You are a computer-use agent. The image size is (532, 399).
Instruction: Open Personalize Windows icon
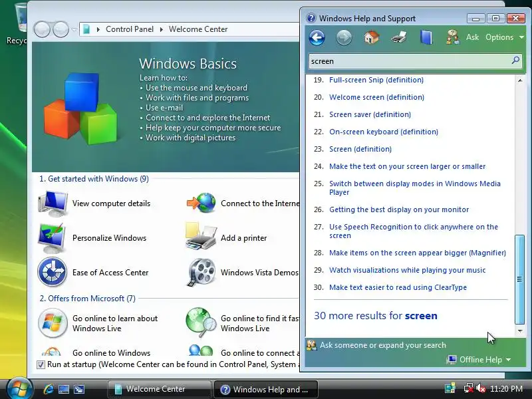tap(53, 238)
